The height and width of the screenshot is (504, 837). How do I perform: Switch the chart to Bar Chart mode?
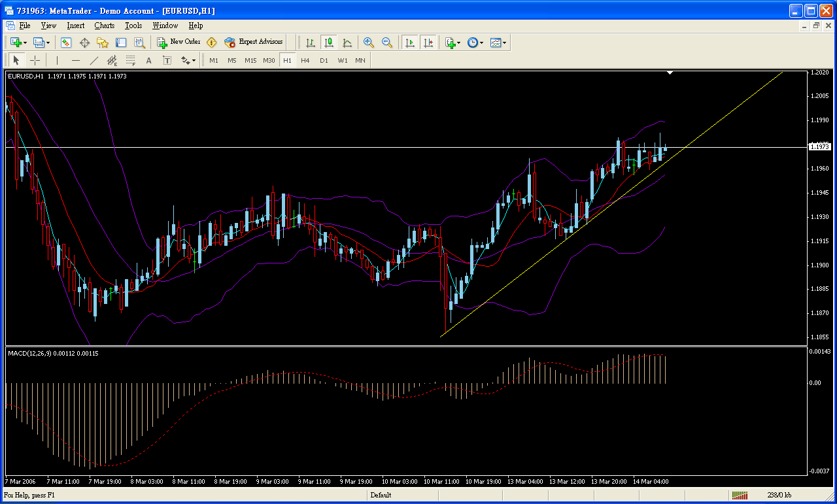coord(311,42)
